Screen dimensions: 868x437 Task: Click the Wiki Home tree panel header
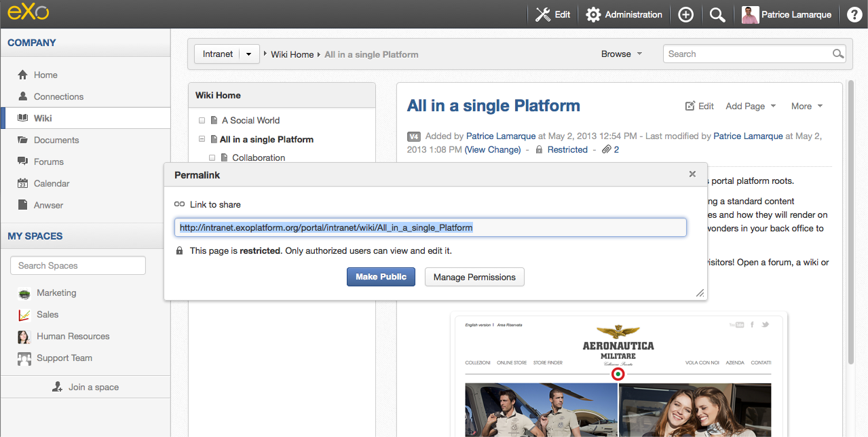(282, 96)
